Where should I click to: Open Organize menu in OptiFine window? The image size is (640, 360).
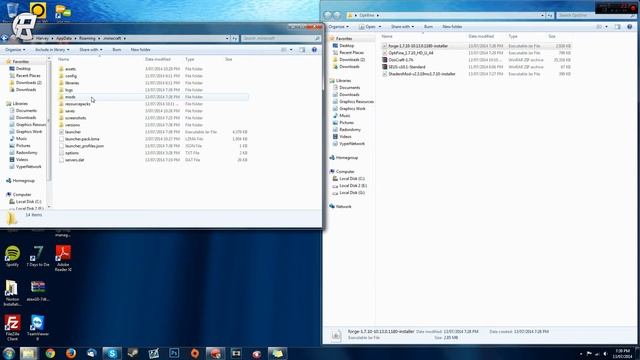point(338,27)
